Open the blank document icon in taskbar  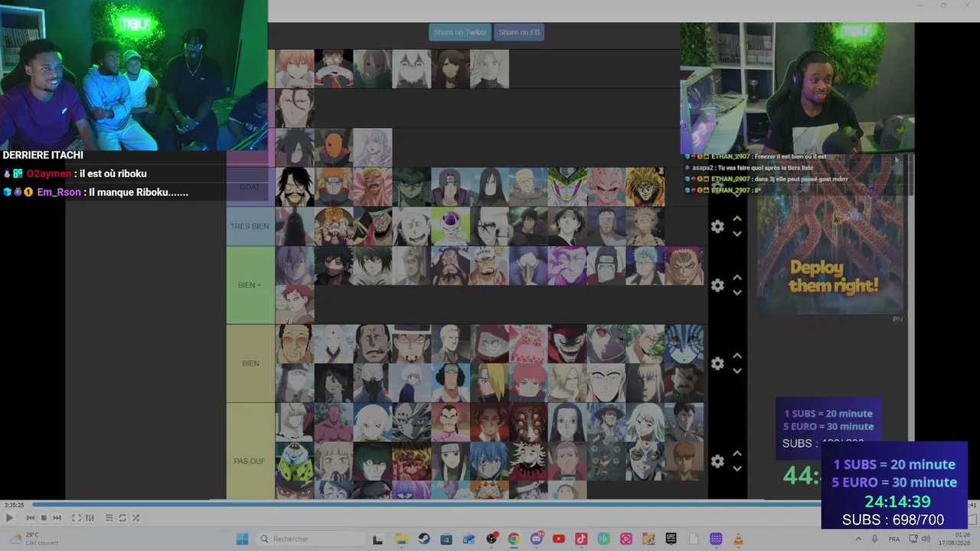694,539
